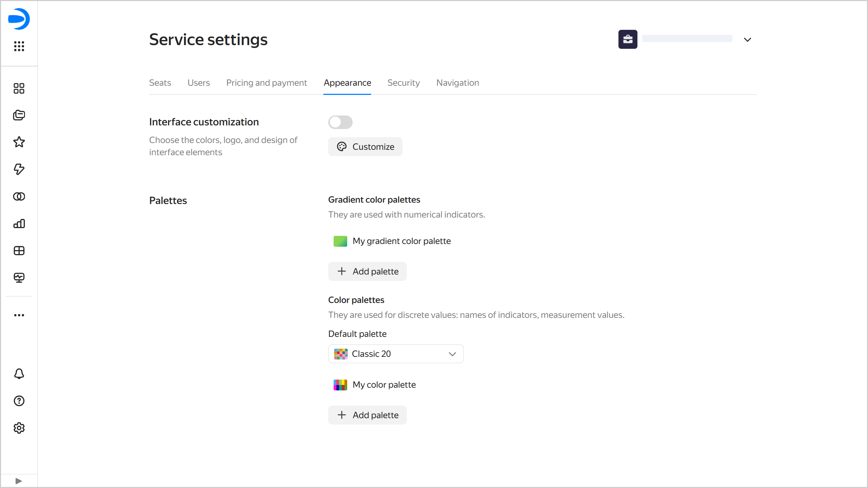Enable the Interface customization toggle

pyautogui.click(x=340, y=122)
